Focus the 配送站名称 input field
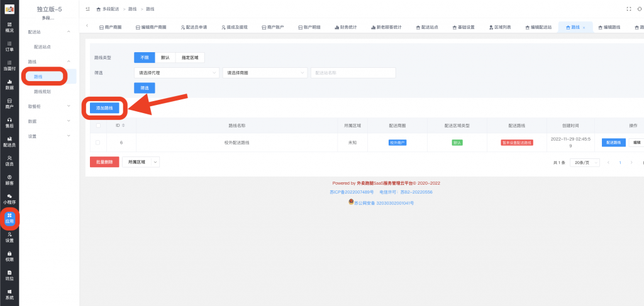644x306 pixels. tap(353, 73)
